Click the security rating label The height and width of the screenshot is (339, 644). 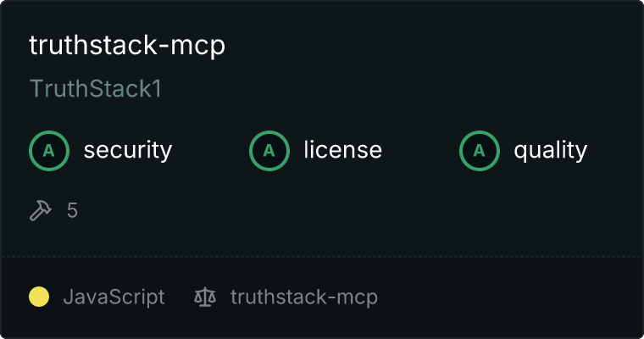click(x=128, y=150)
